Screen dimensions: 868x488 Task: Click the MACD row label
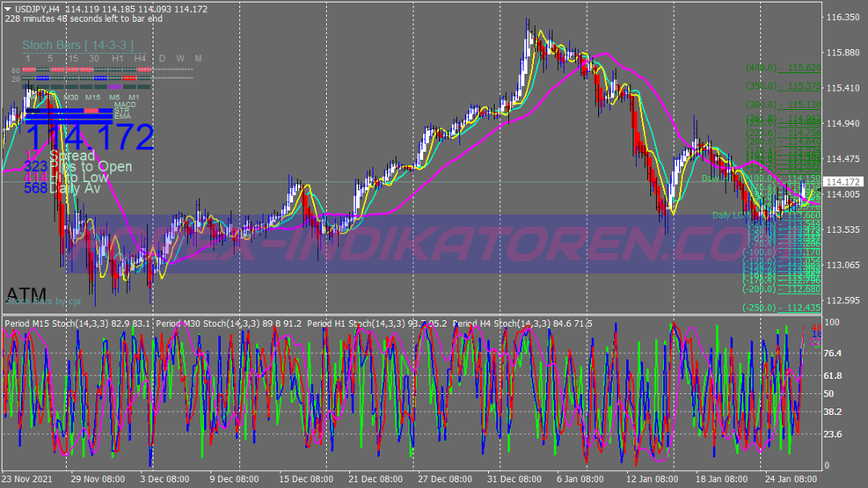coord(125,105)
